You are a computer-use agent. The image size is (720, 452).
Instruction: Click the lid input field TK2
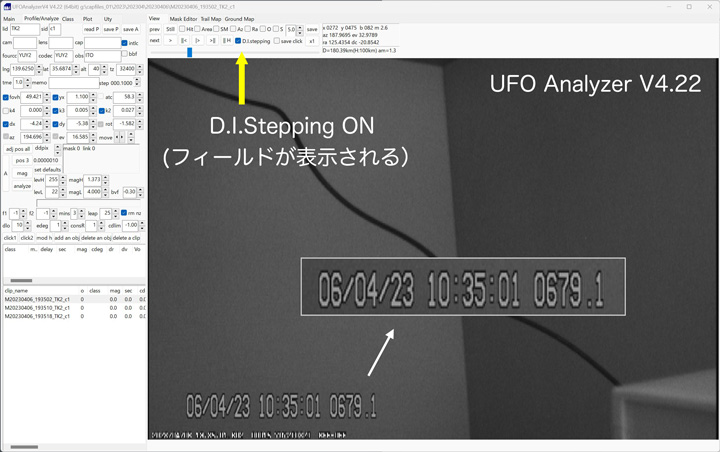pyautogui.click(x=25, y=29)
